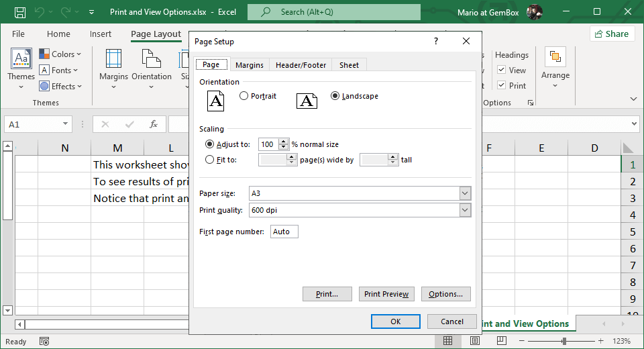
Task: Open the Print quality dropdown
Action: point(465,210)
